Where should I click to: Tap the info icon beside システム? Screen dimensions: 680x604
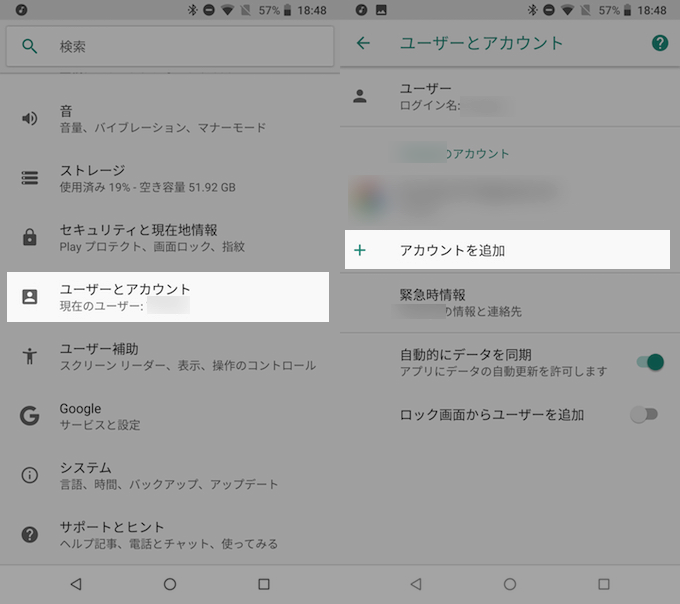30,475
